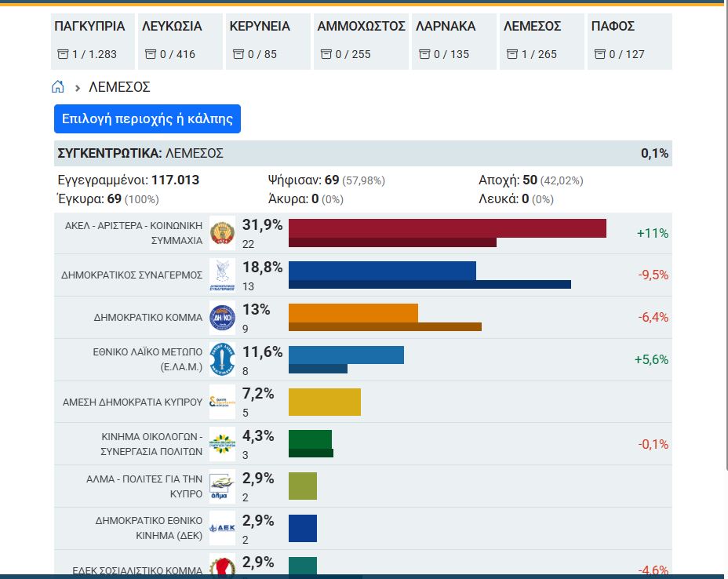Switch to the ΛΕΥΚΩΣΙΑ district tab
Image resolution: width=728 pixels, height=579 pixels.
[180, 42]
